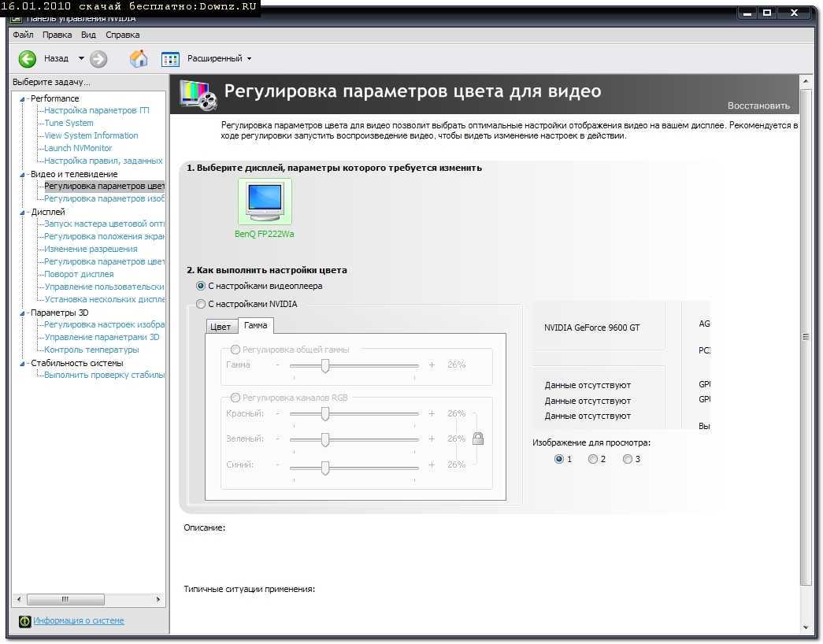The width and height of the screenshot is (823, 644).
Task: Click the minus button on Синий row
Action: (x=278, y=464)
